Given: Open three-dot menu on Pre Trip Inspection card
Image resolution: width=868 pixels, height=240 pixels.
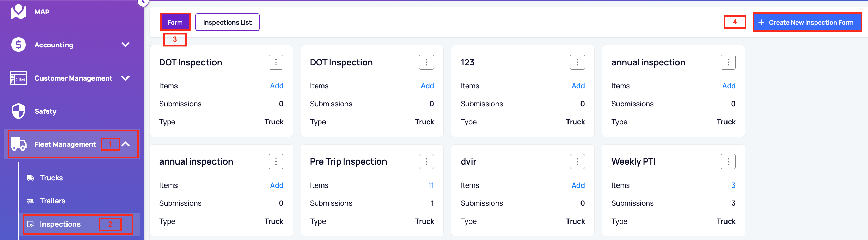Looking at the screenshot, I should tap(426, 161).
